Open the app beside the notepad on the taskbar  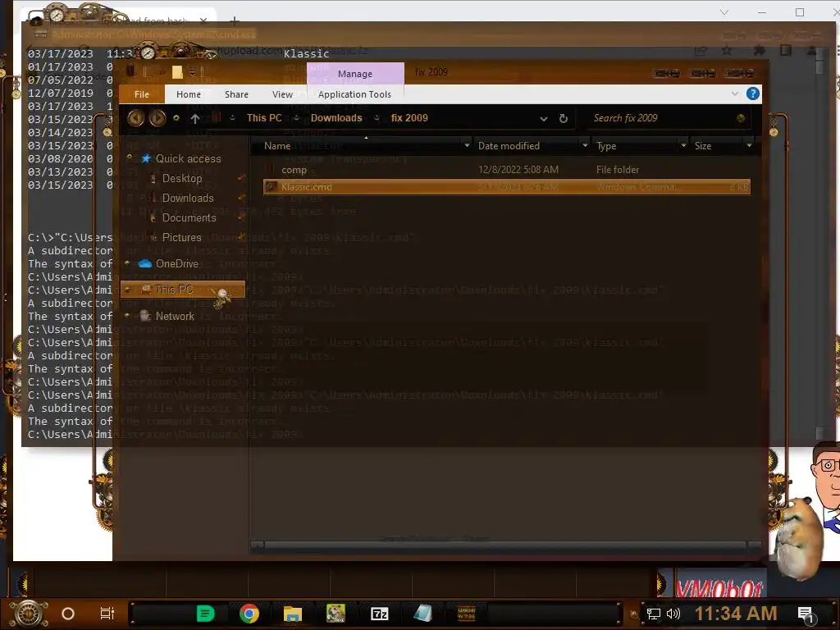click(466, 614)
